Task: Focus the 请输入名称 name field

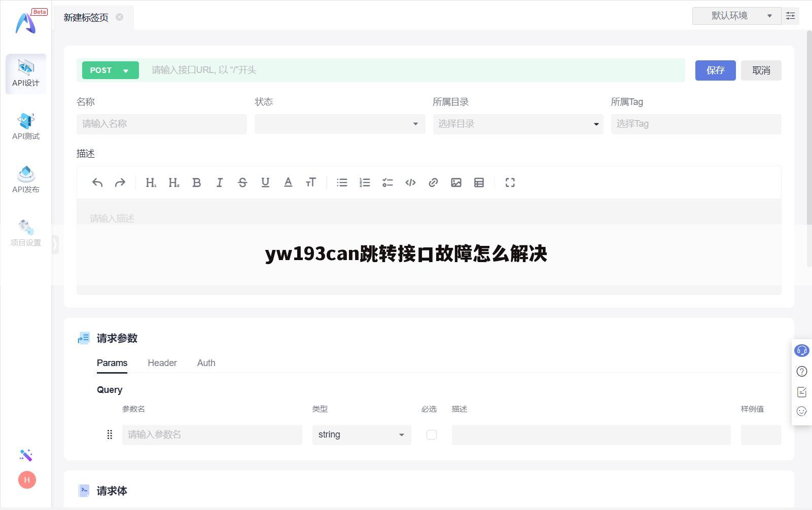Action: [x=162, y=124]
